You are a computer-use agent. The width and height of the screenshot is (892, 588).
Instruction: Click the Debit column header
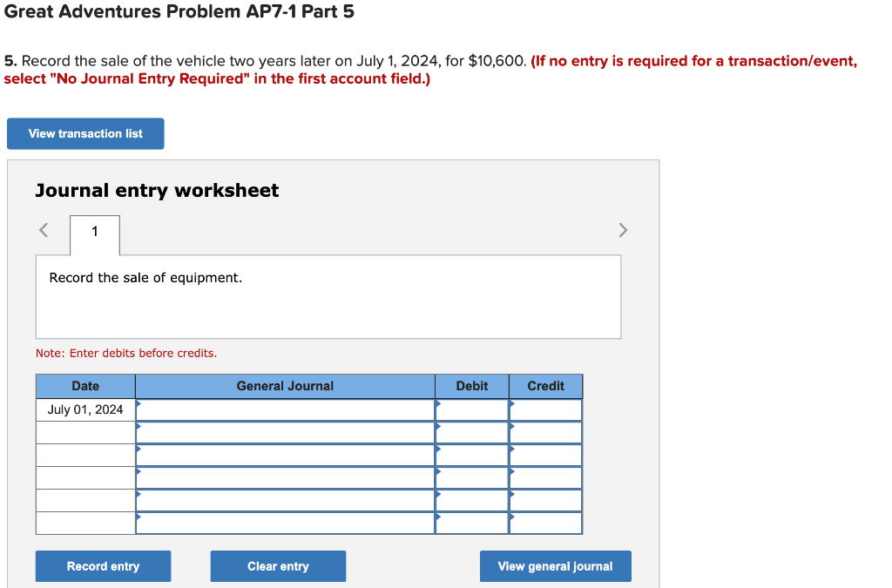(471, 386)
